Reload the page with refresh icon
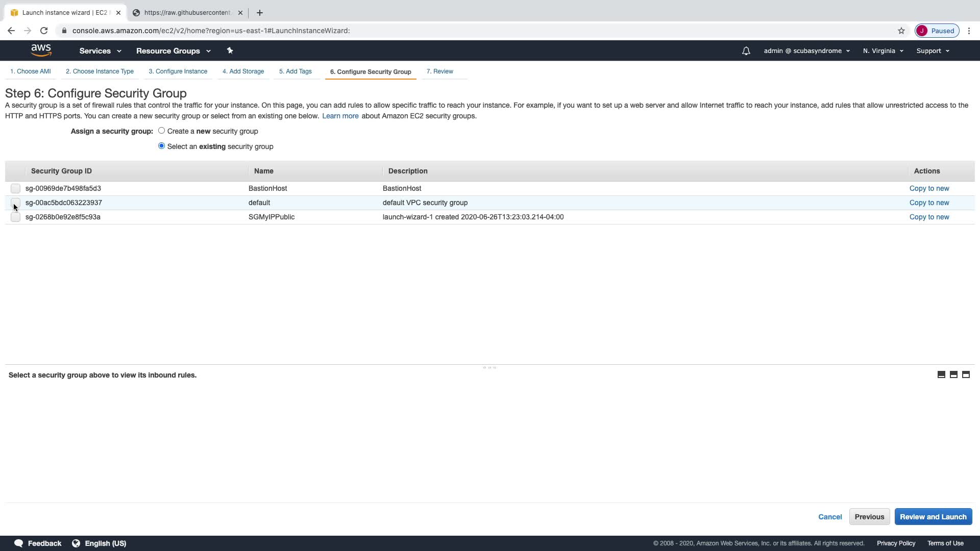The height and width of the screenshot is (551, 980). [x=44, y=31]
